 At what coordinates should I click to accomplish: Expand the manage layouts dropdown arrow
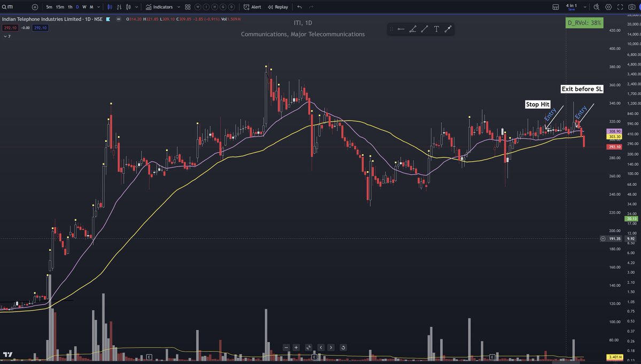(585, 7)
